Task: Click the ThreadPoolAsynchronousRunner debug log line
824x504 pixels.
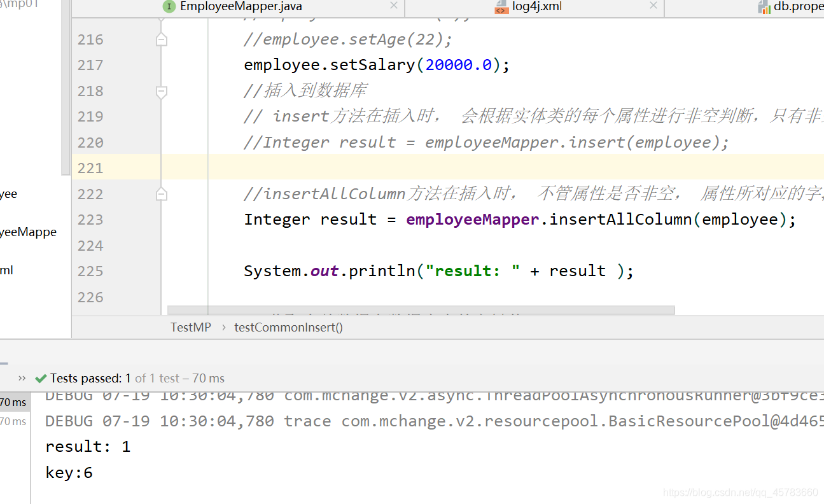Action: pyautogui.click(x=435, y=396)
